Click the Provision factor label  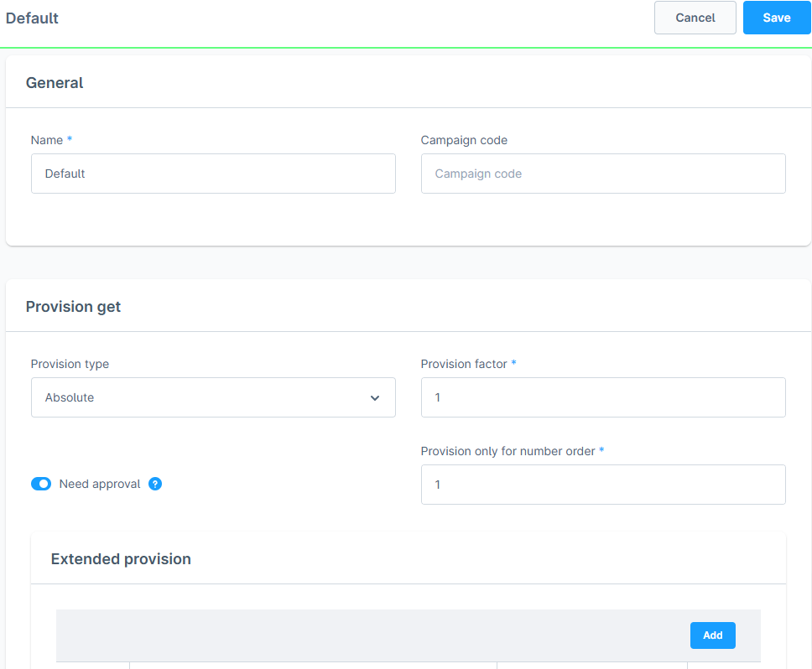click(464, 364)
